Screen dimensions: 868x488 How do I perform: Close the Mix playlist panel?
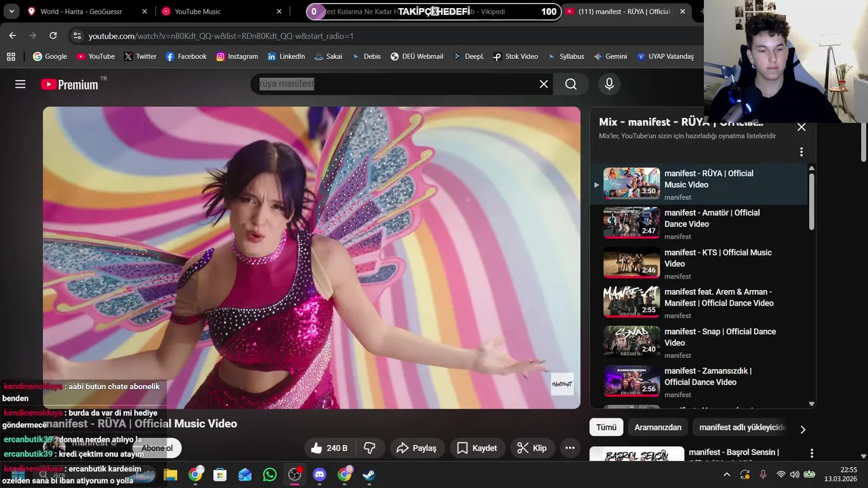pos(801,127)
